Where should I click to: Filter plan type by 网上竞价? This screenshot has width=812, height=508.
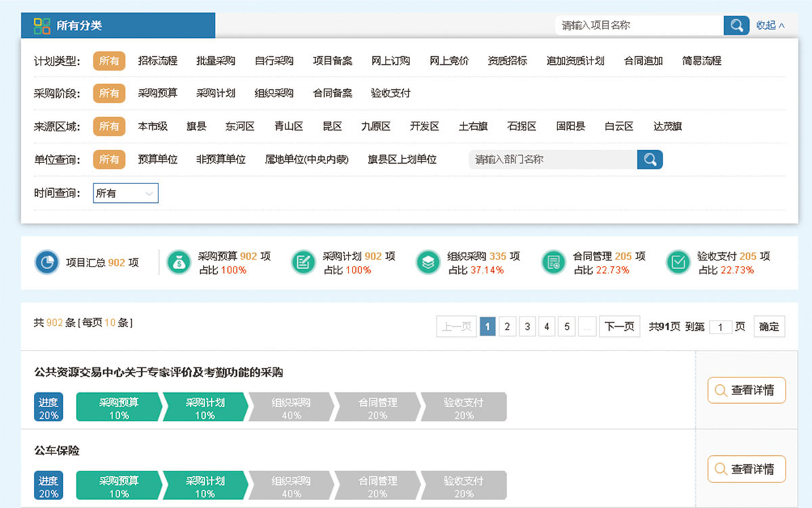[x=449, y=61]
